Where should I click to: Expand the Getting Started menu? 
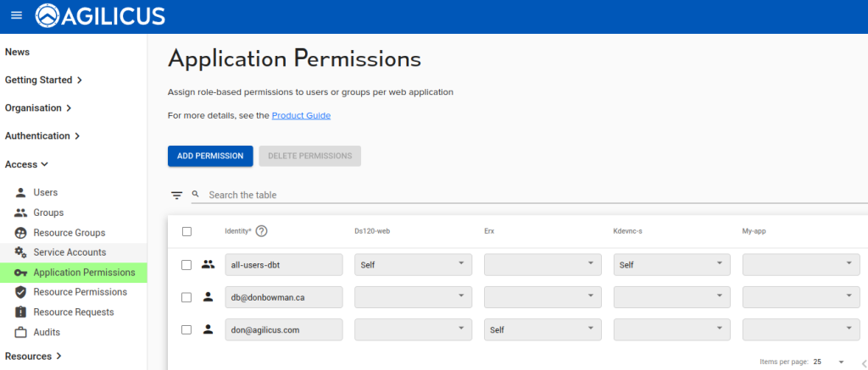(43, 80)
